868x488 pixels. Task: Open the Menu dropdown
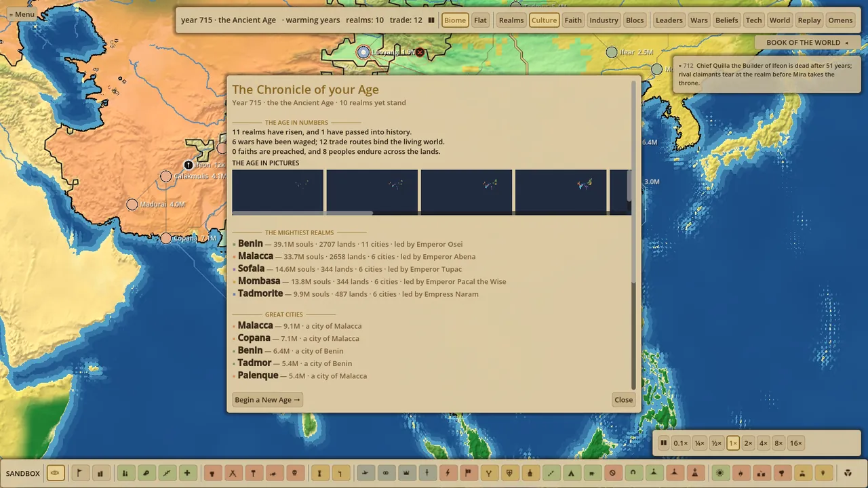[22, 14]
